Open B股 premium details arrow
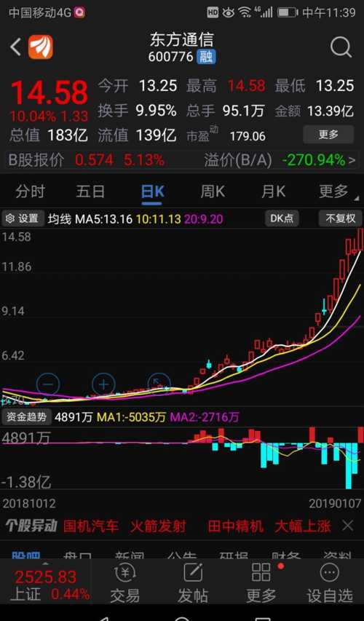This screenshot has height=621, width=364. pyautogui.click(x=352, y=160)
